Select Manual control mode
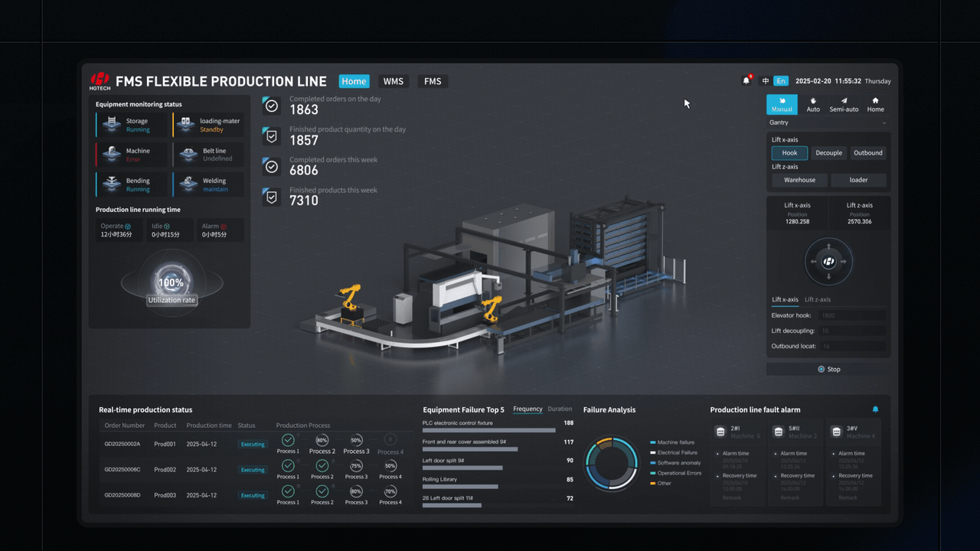 pos(782,104)
